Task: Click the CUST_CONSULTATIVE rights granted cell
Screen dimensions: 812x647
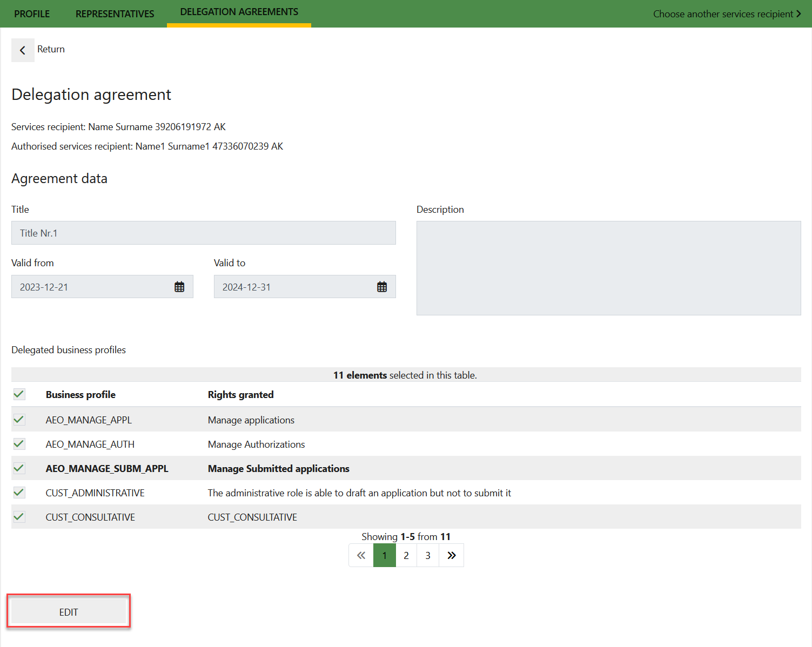Action: pyautogui.click(x=252, y=517)
